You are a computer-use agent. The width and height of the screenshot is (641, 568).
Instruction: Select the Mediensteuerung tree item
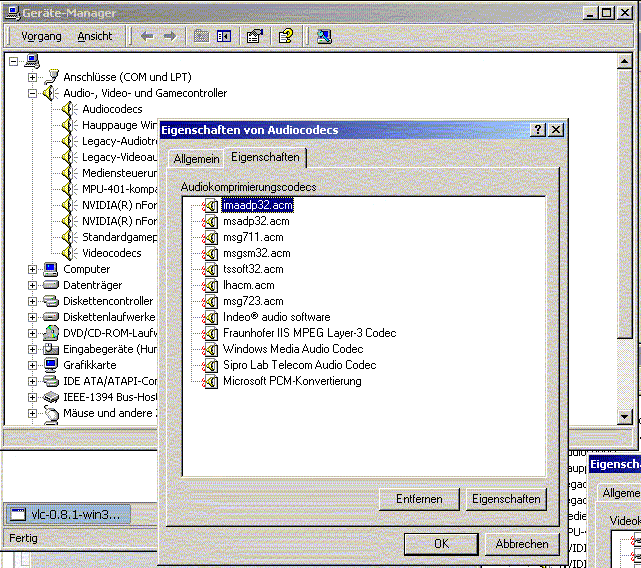[119, 173]
